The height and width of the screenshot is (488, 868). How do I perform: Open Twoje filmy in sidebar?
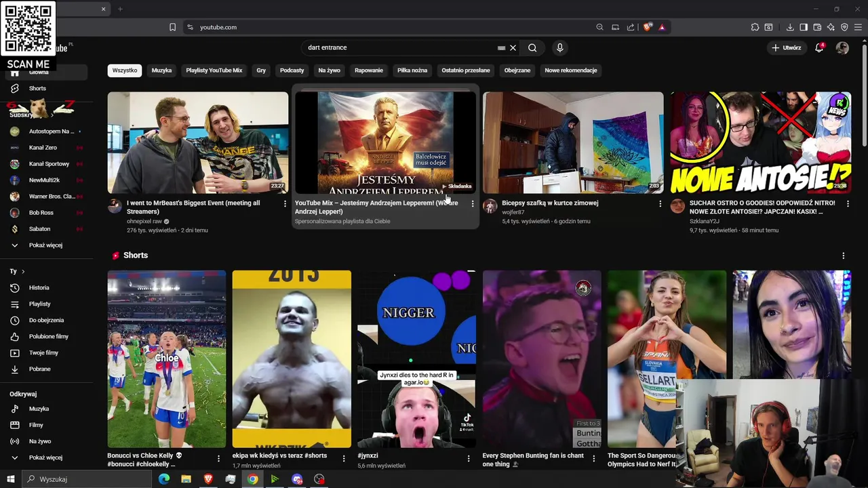pyautogui.click(x=43, y=352)
